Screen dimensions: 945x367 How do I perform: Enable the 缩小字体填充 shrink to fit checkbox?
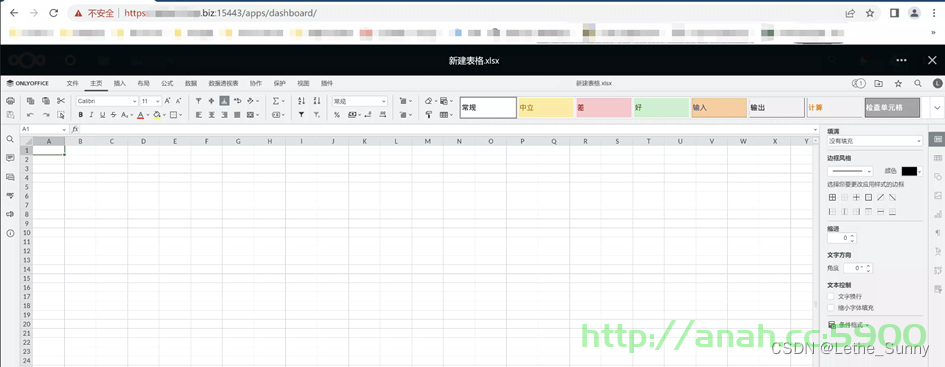point(831,308)
